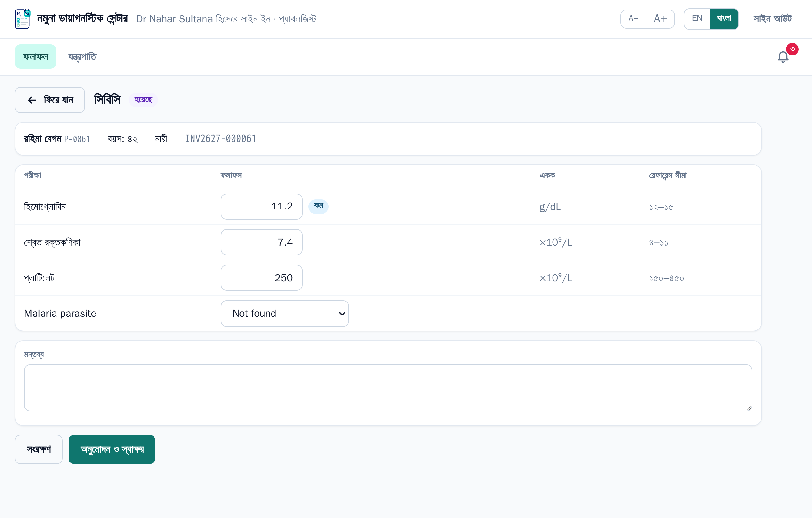
Task: Click the Malaria parasite row label
Action: [x=60, y=314]
